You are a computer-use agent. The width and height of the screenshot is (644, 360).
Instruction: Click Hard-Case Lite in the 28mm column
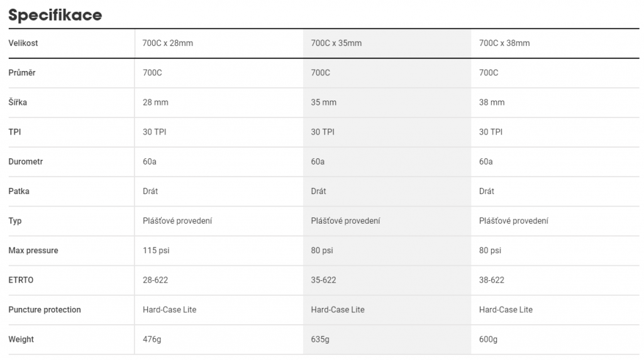(170, 310)
